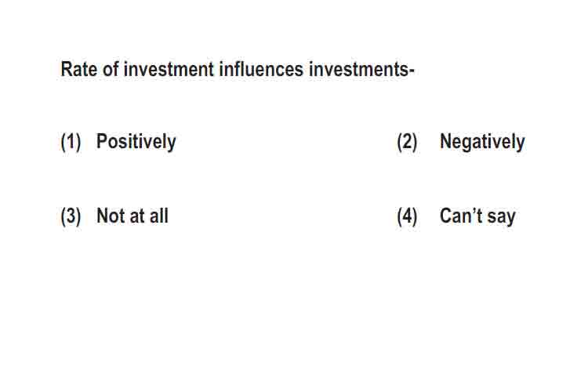Select the Can't say option
This screenshot has width=588, height=392.
[477, 216]
